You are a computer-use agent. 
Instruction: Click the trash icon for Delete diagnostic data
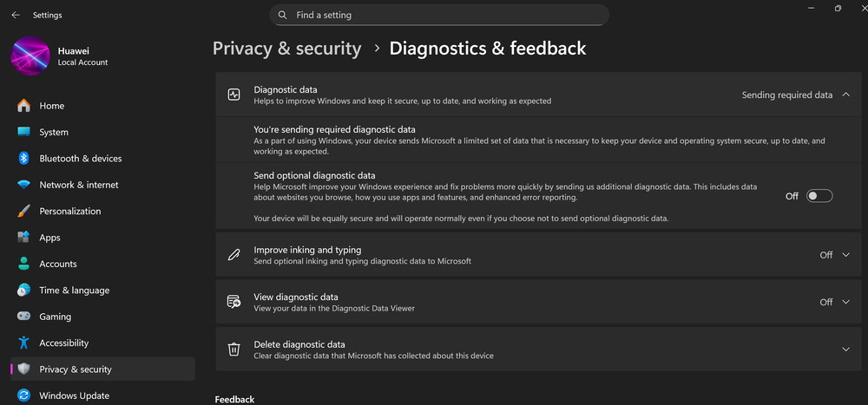234,349
